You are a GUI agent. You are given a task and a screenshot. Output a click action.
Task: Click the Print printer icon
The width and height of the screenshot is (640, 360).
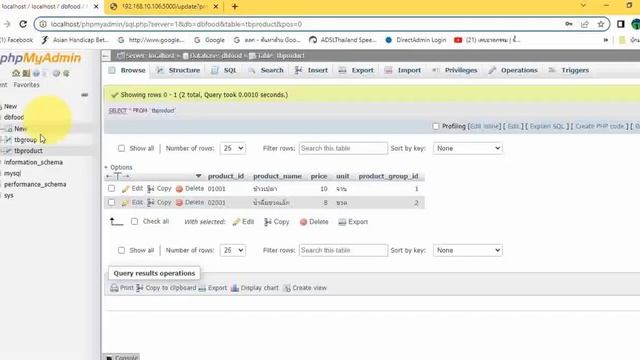pos(114,288)
